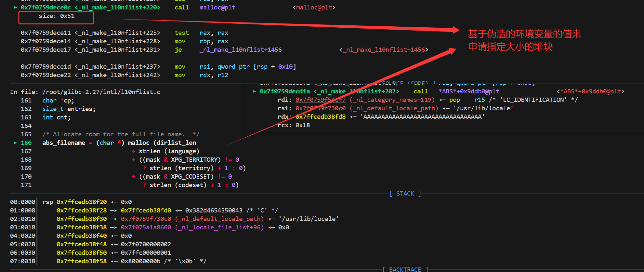Image resolution: width=644 pixels, height=272 pixels.
Task: Click stack address 0x7ffcedb38f58
Action: [82, 261]
